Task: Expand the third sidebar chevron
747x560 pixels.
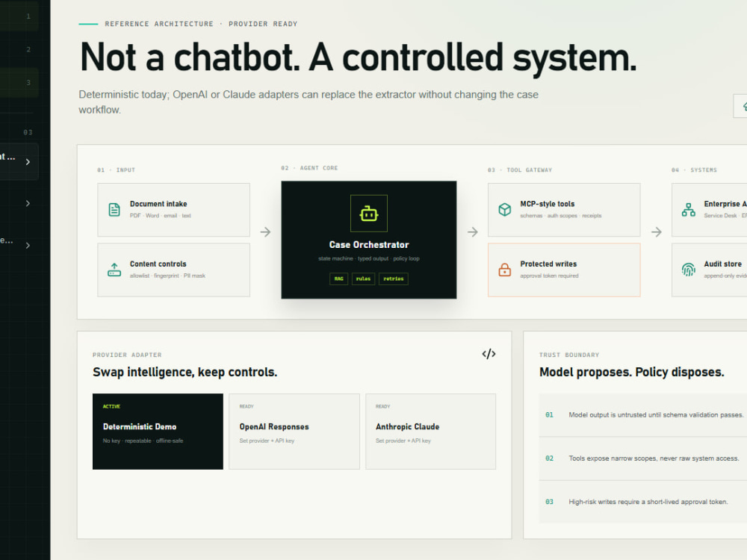Action: pos(28,245)
